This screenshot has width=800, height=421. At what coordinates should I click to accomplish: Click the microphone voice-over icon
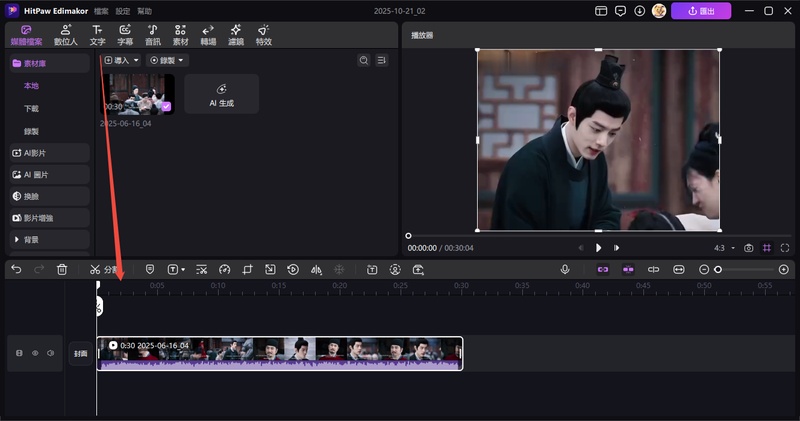pyautogui.click(x=565, y=269)
